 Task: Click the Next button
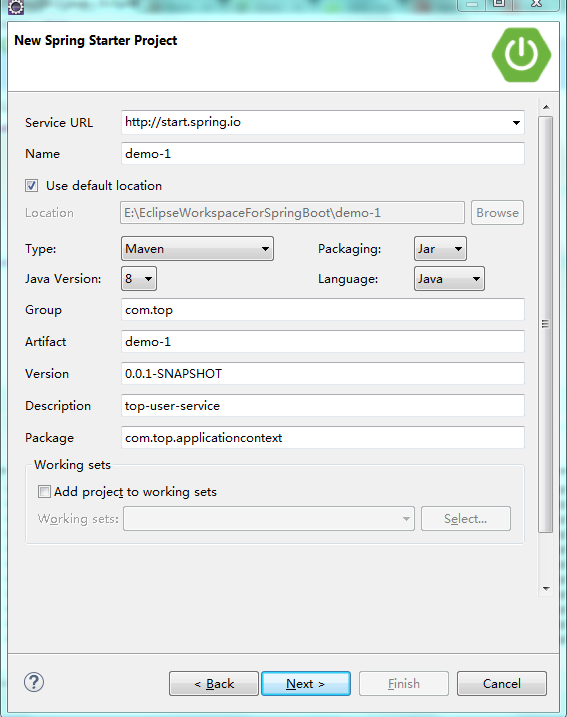click(x=306, y=684)
